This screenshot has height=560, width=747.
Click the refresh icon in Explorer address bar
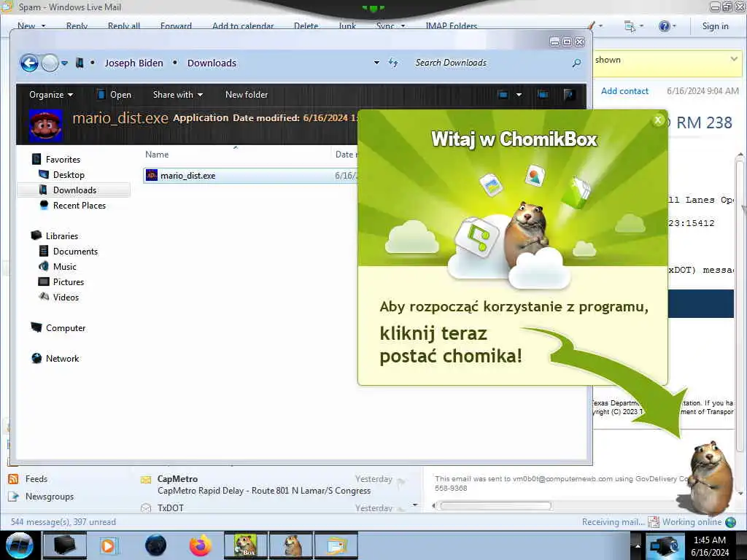pos(393,63)
